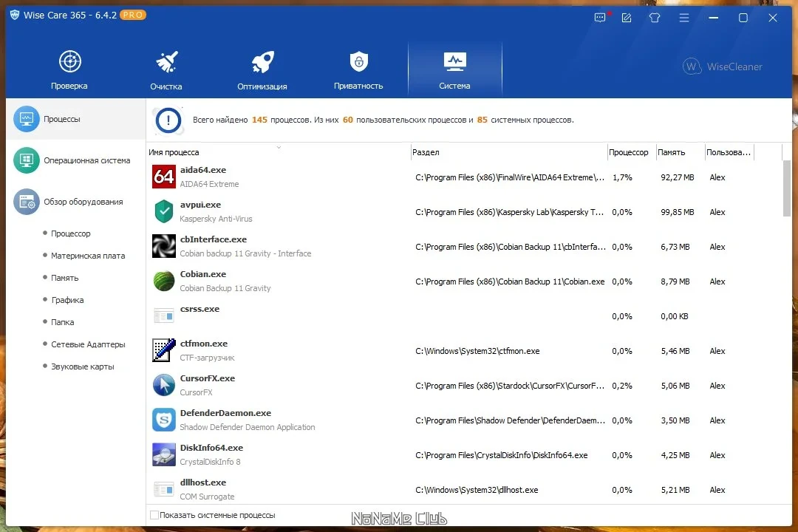Click the avpui.exe Kaspersky shield icon
This screenshot has height=532, width=798.
(164, 211)
